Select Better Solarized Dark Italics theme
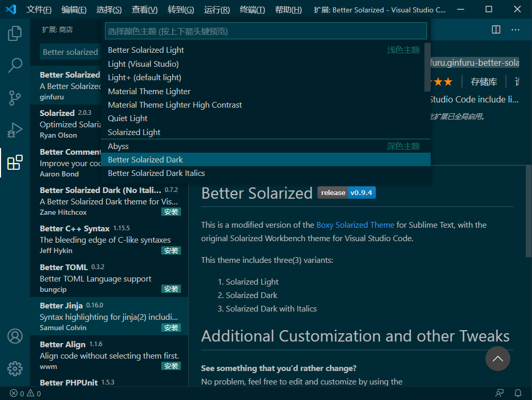The width and height of the screenshot is (532, 400). 266,173
